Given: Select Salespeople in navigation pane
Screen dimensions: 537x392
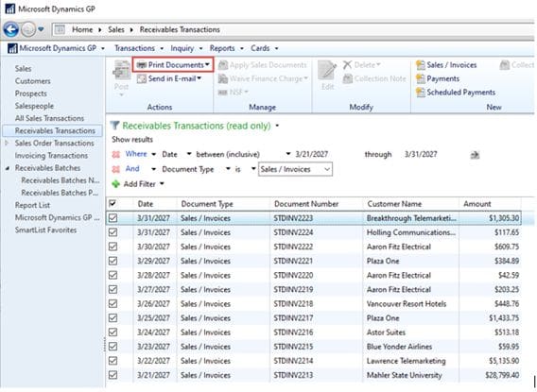Looking at the screenshot, I should pyautogui.click(x=34, y=106).
